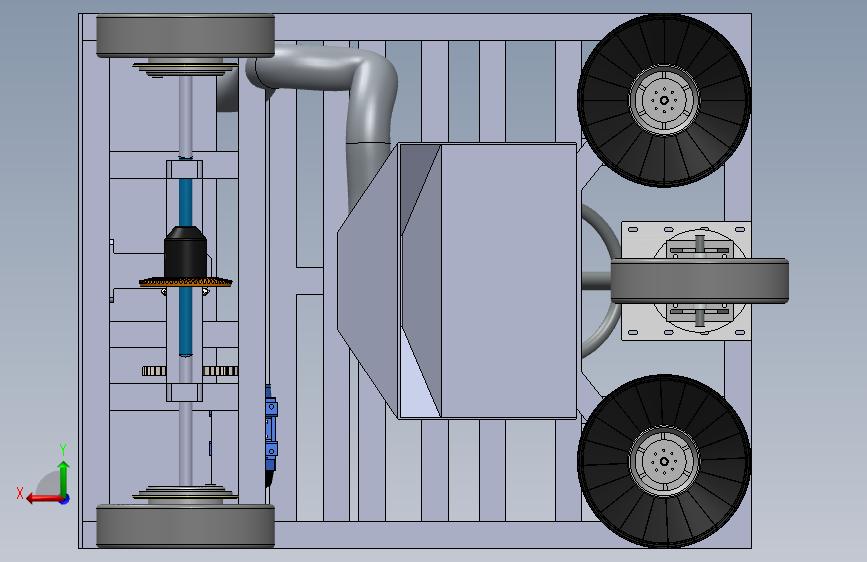Select the blue shaft above the motor
This screenshot has width=867, height=562.
pyautogui.click(x=185, y=202)
